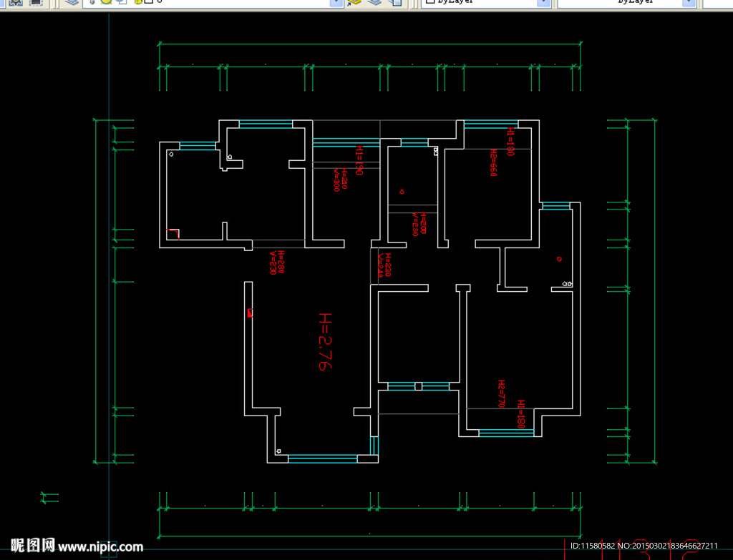Select the red H2=664 label
The height and width of the screenshot is (560, 733).
click(493, 163)
